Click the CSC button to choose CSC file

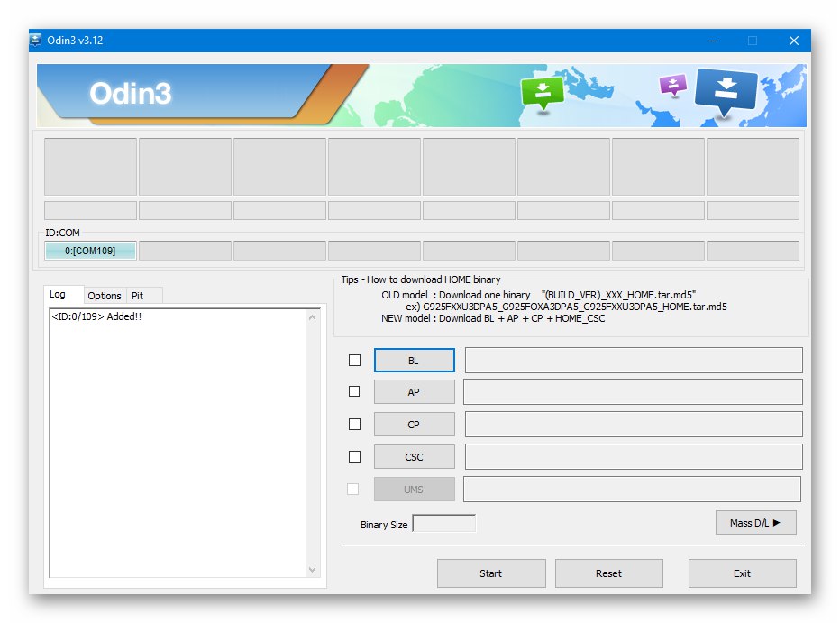pyautogui.click(x=414, y=457)
